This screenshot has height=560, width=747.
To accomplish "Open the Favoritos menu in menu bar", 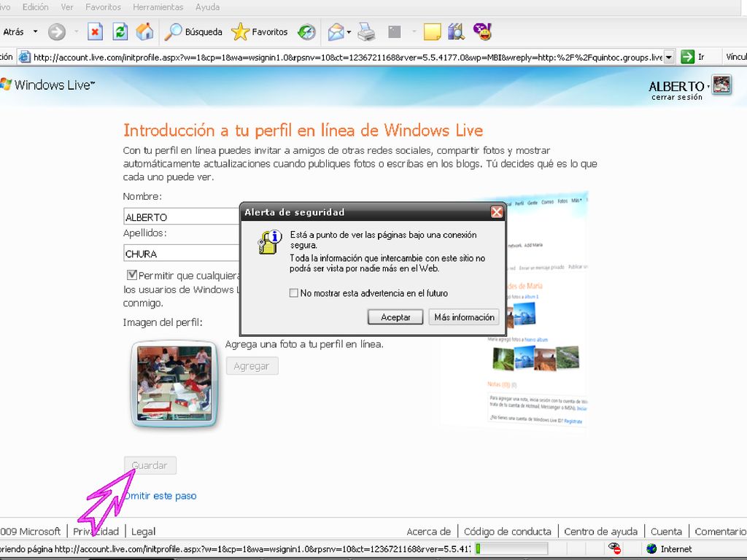I will point(103,7).
